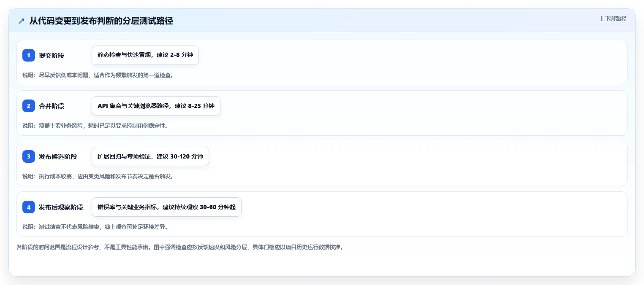This screenshot has width=644, height=285.
Task: Click step number 2 badge
Action: pyautogui.click(x=29, y=106)
